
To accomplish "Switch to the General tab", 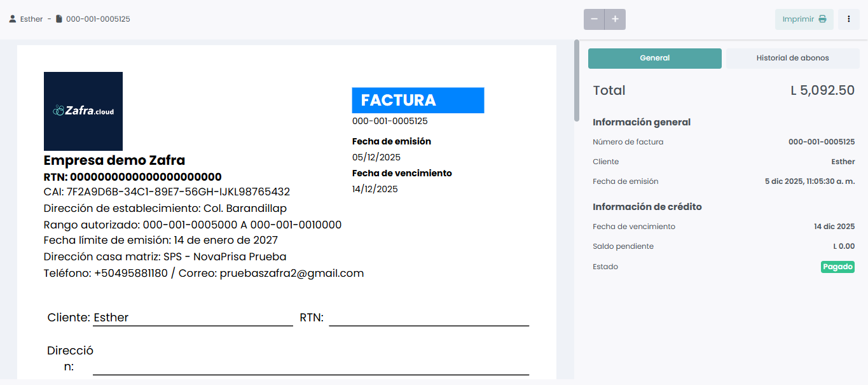I will (x=654, y=58).
